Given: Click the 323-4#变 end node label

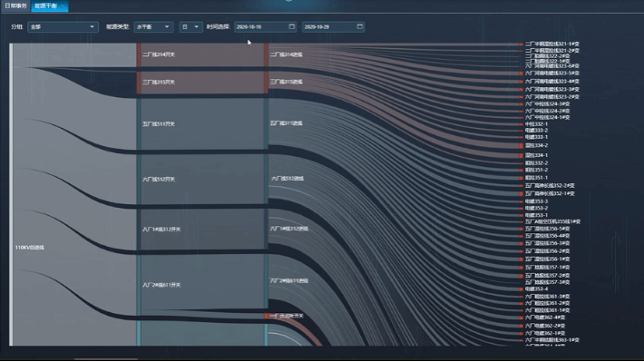Looking at the screenshot, I should (x=552, y=82).
